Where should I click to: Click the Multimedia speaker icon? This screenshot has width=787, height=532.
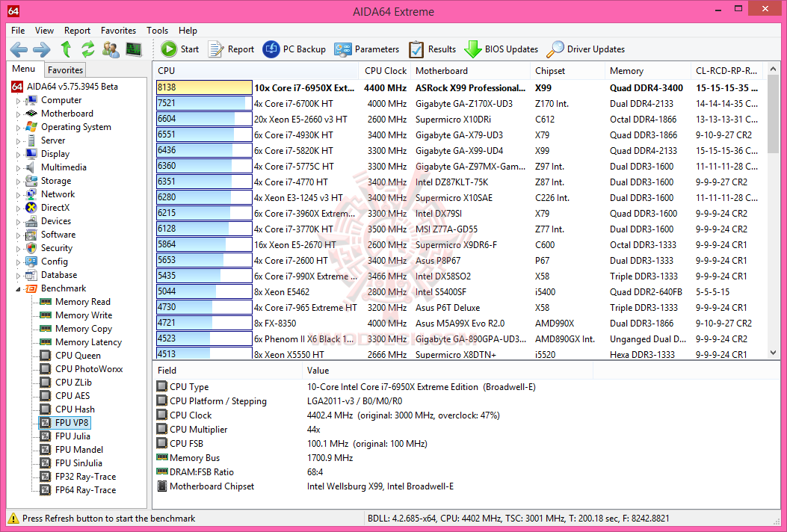(31, 167)
